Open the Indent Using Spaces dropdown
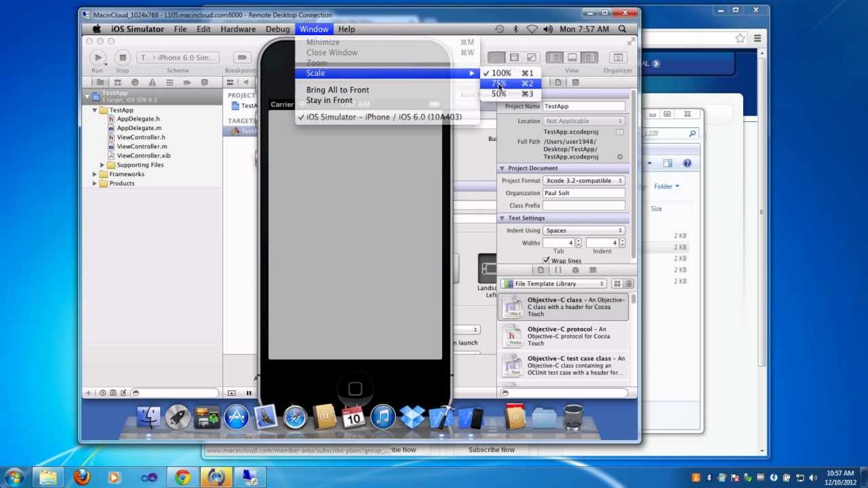 [583, 230]
